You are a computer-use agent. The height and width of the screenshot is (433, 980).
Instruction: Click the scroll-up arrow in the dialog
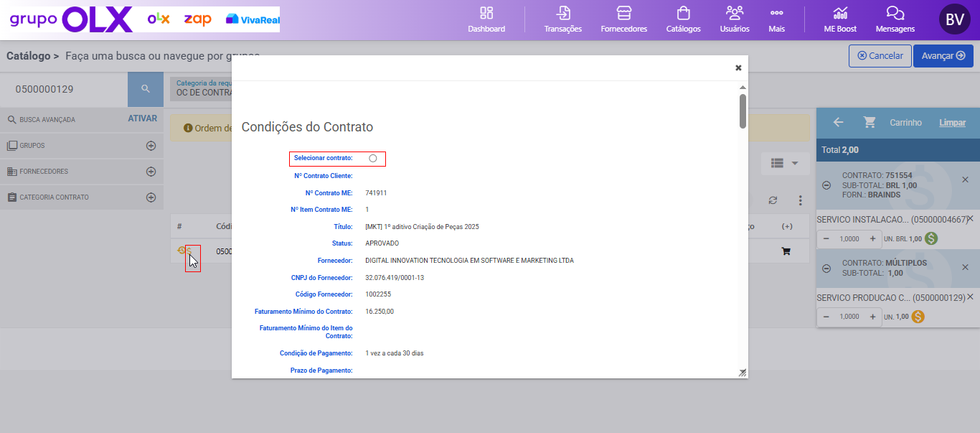point(743,87)
